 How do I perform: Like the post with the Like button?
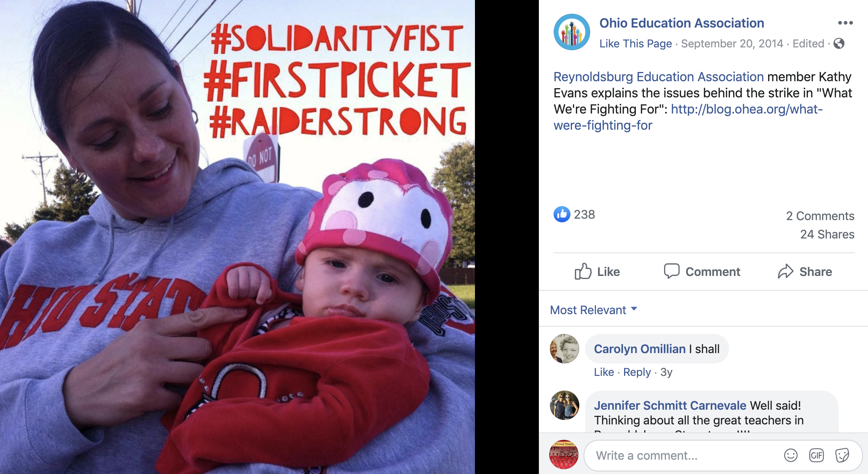point(597,272)
